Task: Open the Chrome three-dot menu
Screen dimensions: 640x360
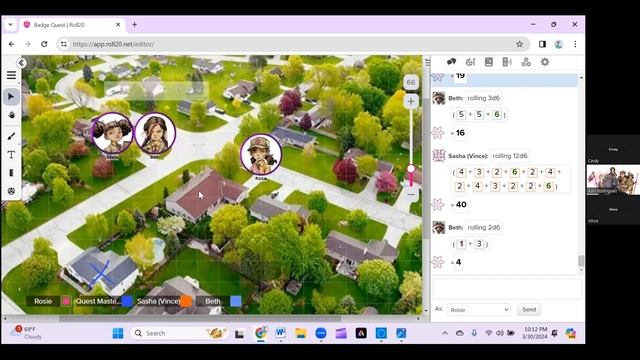Action: click(x=575, y=44)
